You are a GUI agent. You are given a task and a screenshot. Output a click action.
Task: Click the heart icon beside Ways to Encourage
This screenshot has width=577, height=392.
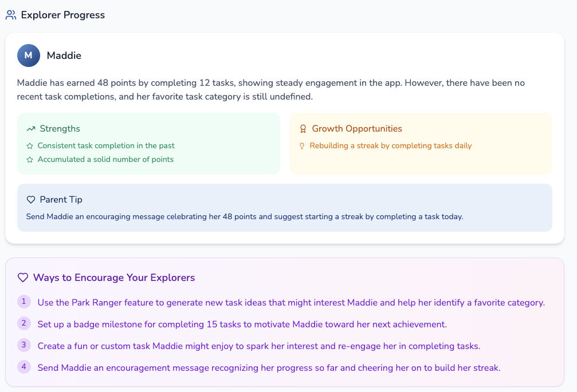pos(23,278)
